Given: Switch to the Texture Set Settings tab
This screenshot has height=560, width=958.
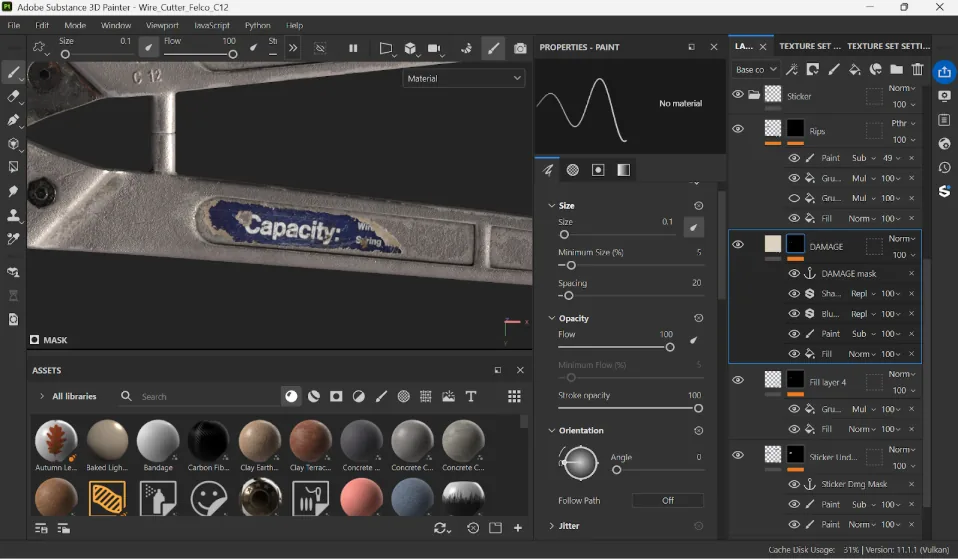Looking at the screenshot, I should [x=889, y=46].
